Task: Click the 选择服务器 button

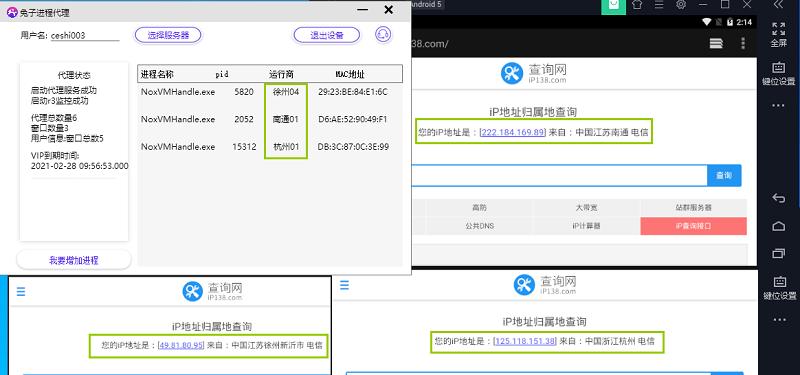Action: coord(168,35)
